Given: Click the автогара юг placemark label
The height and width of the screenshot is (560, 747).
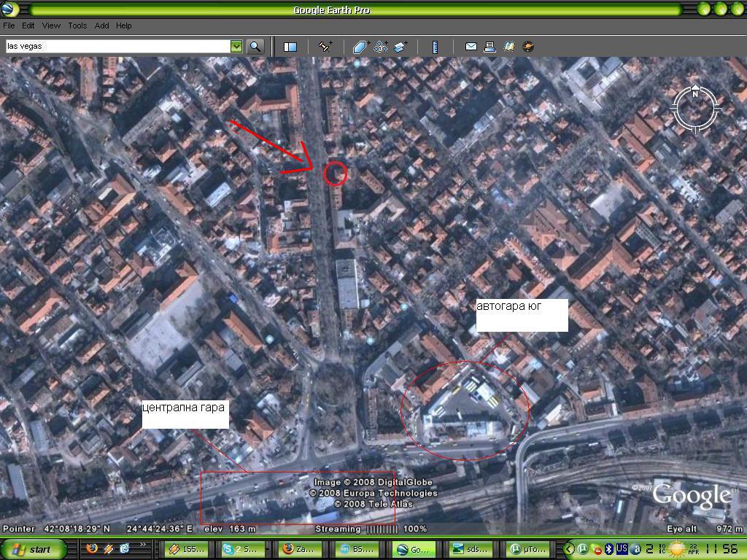Looking at the screenshot, I should pos(522,315).
